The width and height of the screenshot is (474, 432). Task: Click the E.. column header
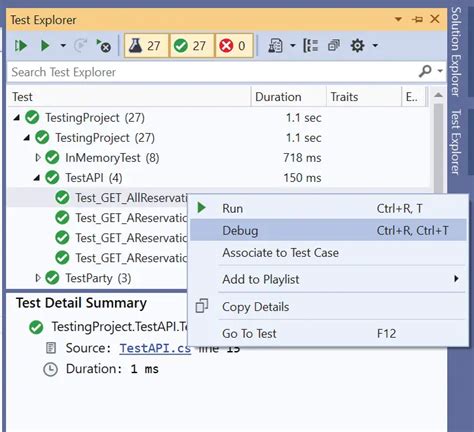[x=412, y=97]
